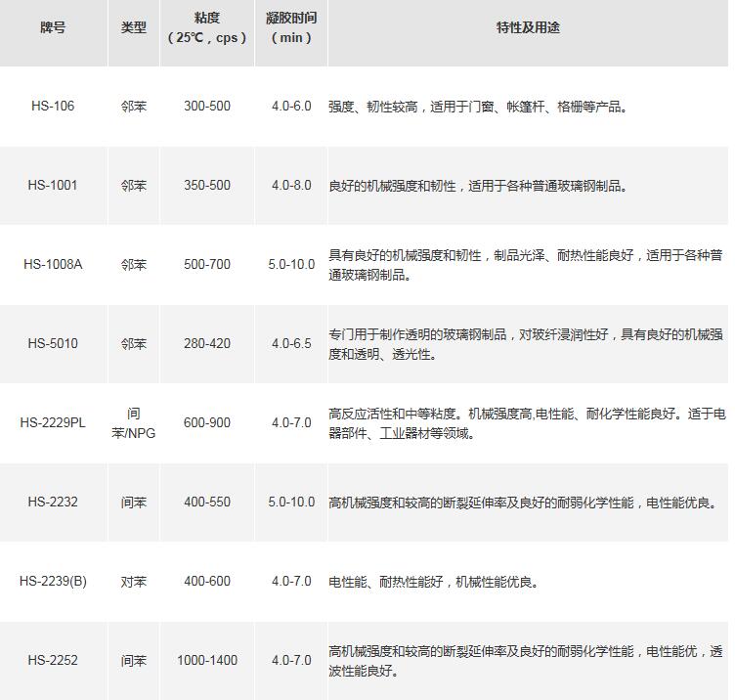Click the 特性及用途 column header
The width and height of the screenshot is (735, 700).
528,27
